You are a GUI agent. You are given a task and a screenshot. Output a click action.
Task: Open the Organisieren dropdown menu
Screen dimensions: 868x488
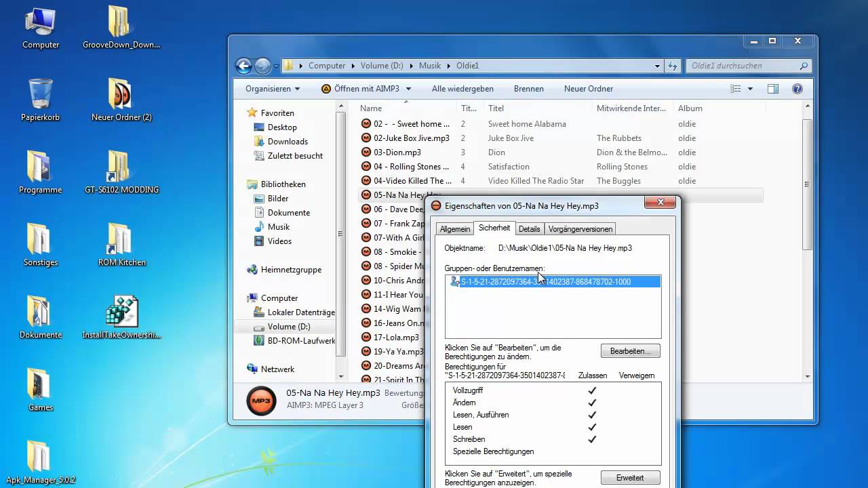273,89
